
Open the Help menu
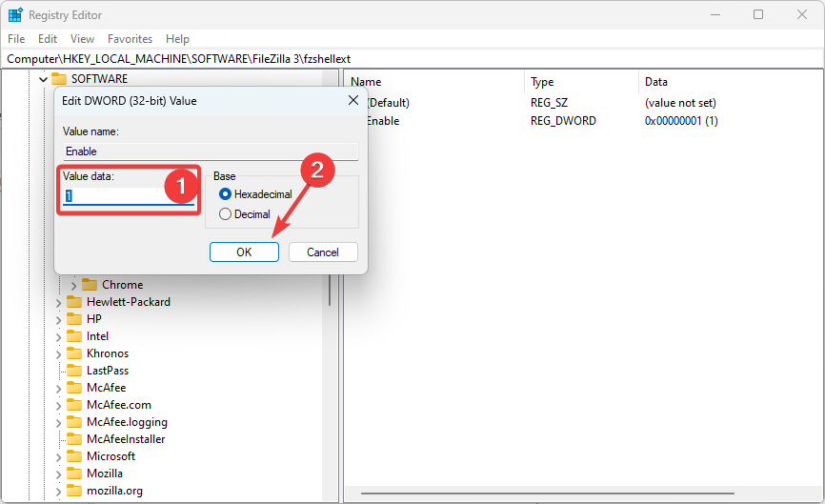[177, 39]
